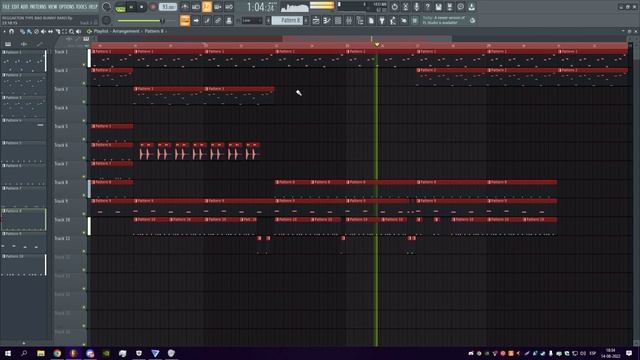Toggle the highlighted countdown before recording

207,7
